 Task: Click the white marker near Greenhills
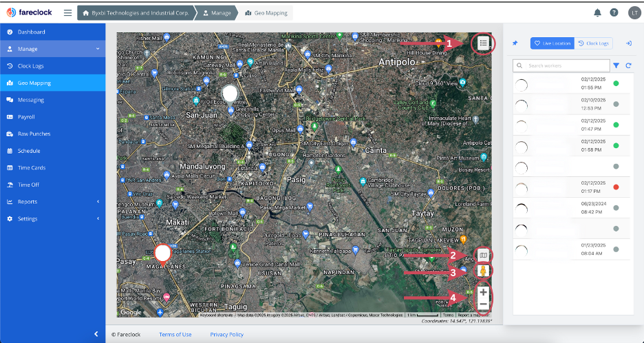[x=230, y=94]
